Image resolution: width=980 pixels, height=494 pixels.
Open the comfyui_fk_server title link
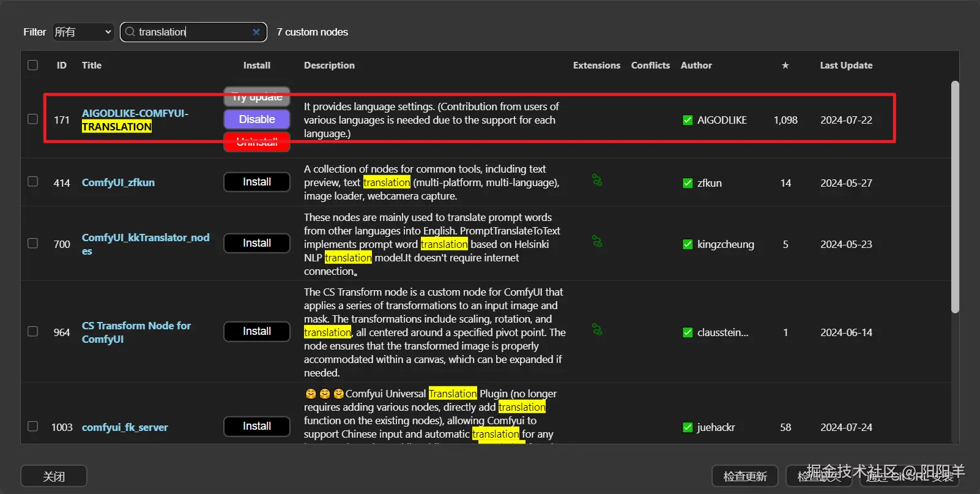tap(125, 427)
